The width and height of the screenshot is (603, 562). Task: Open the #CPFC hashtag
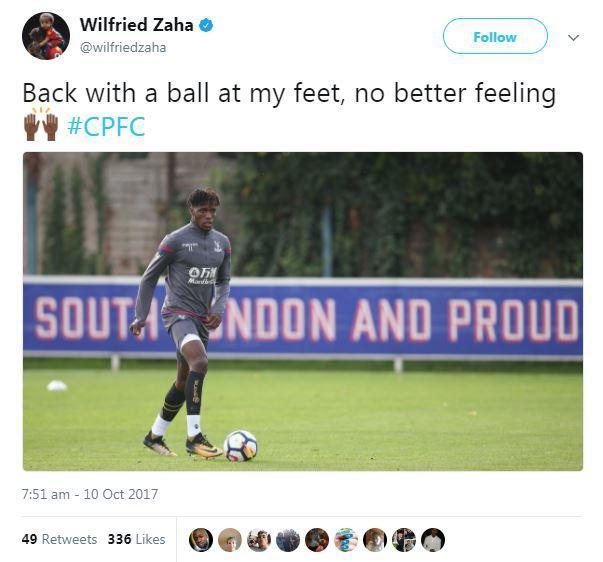(107, 126)
